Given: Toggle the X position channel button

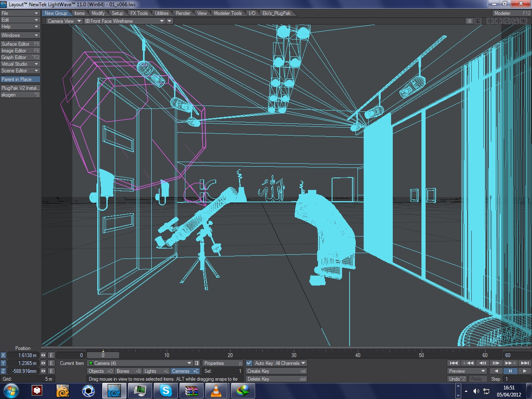Looking at the screenshot, I should [x=3, y=355].
